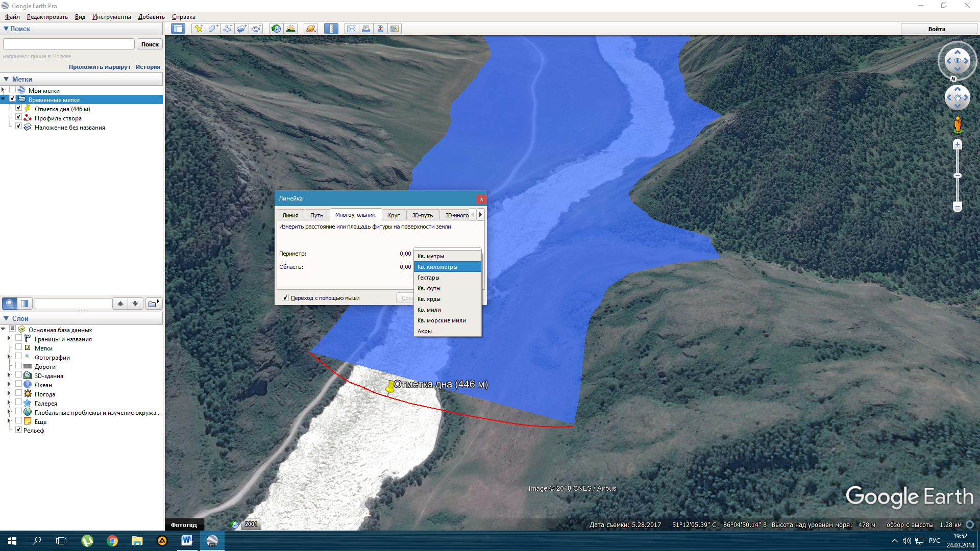Open the 'Инструменты' menu
The width and height of the screenshot is (980, 551).
point(111,17)
